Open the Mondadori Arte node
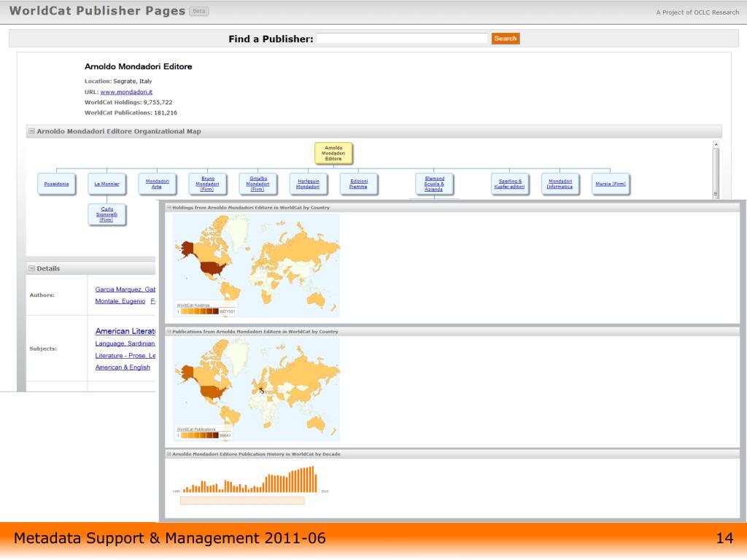 click(158, 184)
